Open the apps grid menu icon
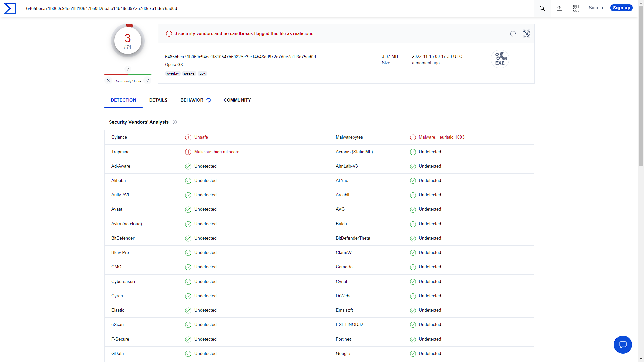 click(576, 8)
